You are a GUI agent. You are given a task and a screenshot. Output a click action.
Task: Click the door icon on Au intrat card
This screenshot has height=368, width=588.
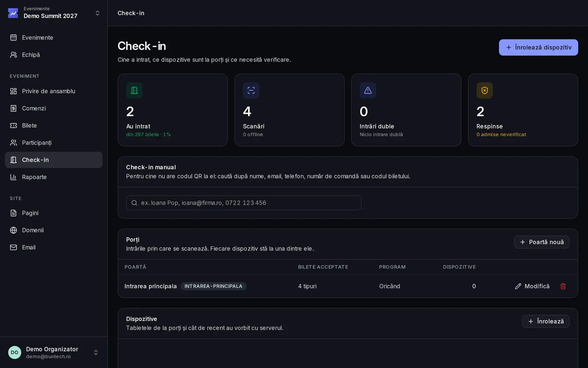134,90
